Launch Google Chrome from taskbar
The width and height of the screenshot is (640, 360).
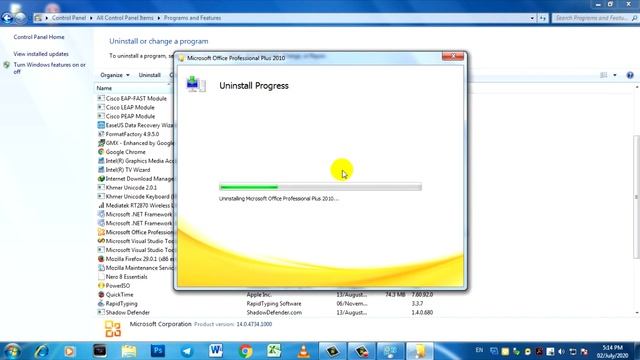[x=245, y=351]
